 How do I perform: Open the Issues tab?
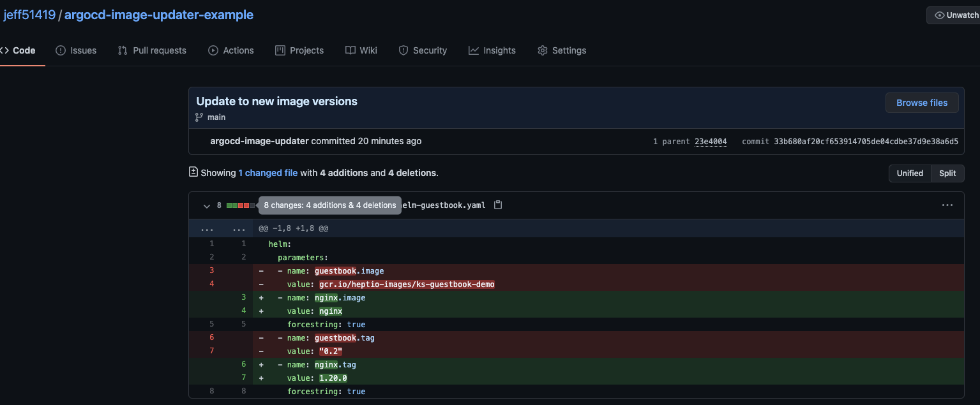point(76,50)
